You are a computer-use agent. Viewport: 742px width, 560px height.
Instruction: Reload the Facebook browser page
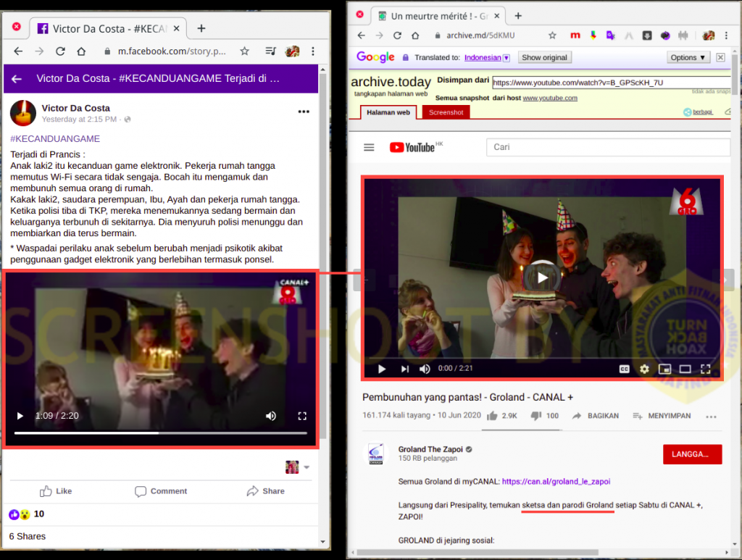point(60,51)
